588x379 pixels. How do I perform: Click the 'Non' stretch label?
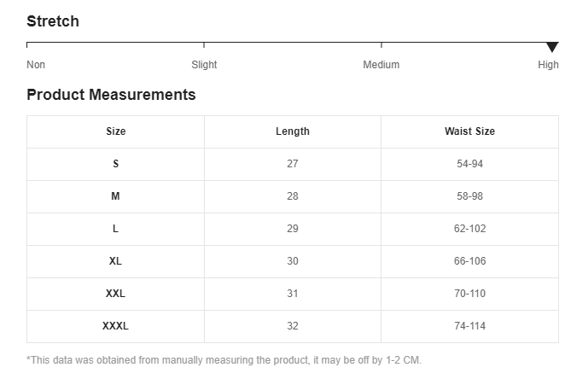click(36, 65)
